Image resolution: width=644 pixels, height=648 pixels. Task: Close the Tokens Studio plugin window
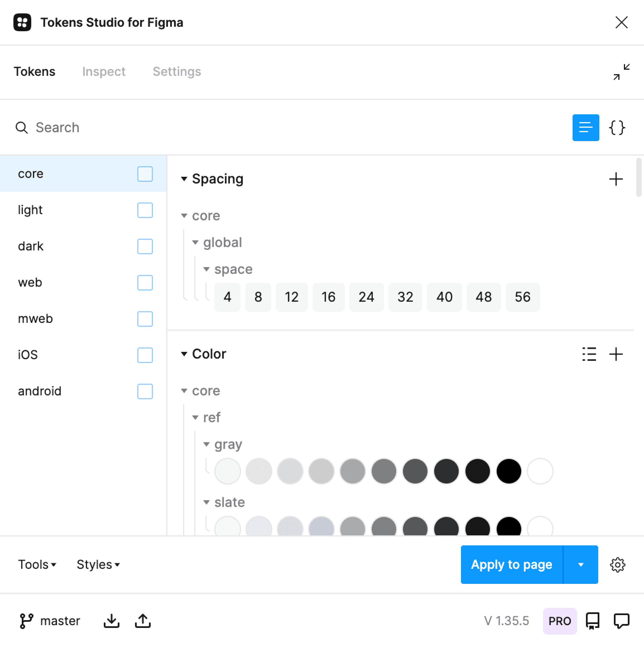(621, 23)
